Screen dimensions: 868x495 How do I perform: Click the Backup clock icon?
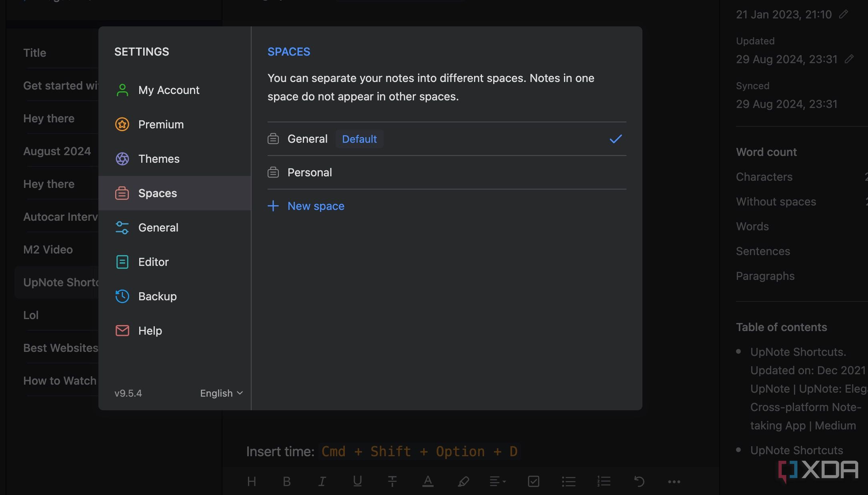point(122,296)
